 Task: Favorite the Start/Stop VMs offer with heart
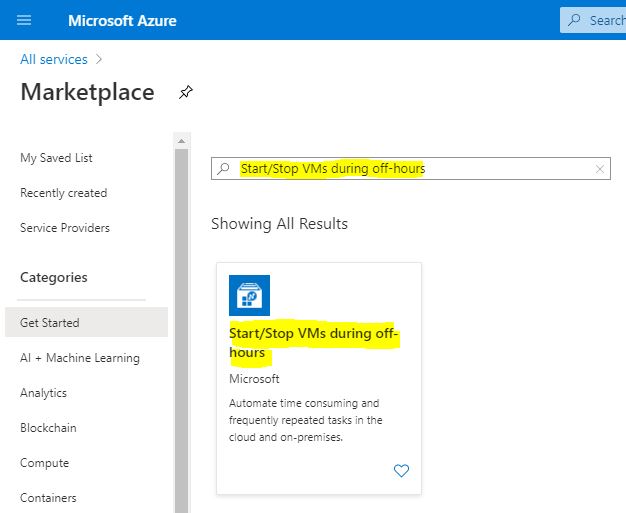401,471
